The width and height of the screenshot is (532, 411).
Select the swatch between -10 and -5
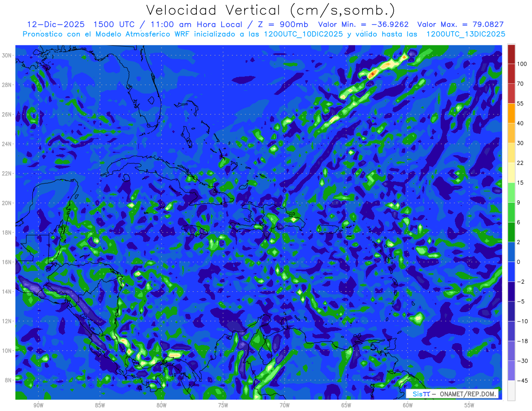[x=511, y=311]
